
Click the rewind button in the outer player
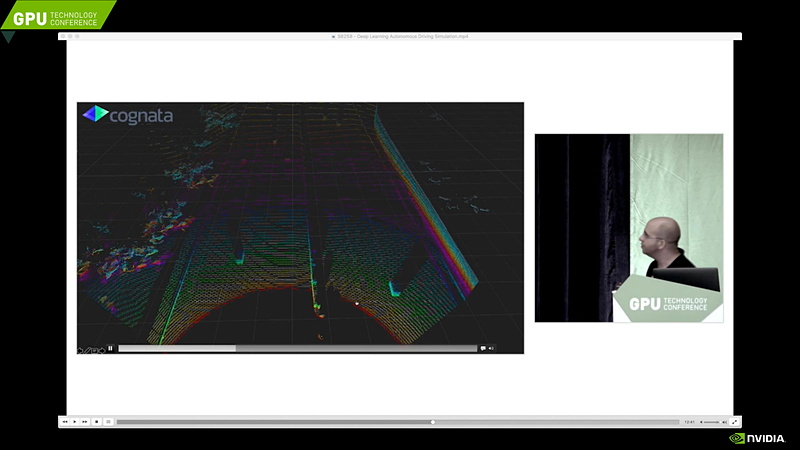(65, 422)
